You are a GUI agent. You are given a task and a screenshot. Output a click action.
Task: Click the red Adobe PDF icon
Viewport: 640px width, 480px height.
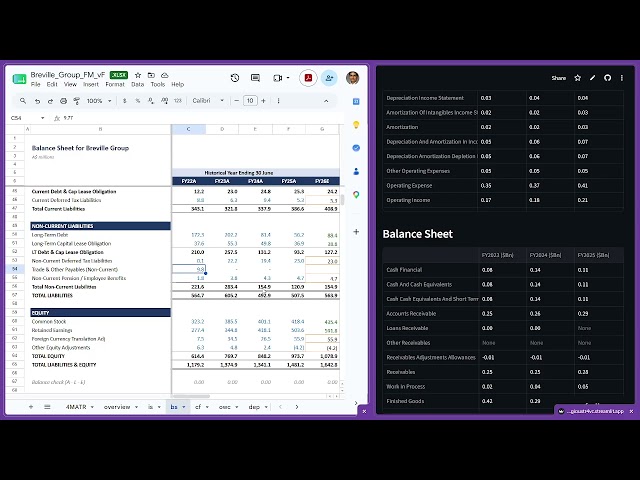tap(308, 78)
